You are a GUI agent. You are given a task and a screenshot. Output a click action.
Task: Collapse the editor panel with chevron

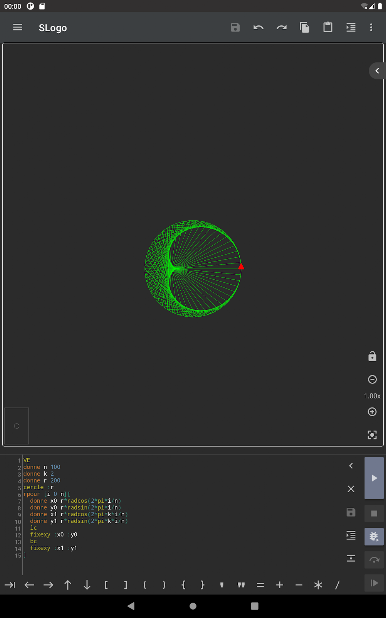pyautogui.click(x=351, y=465)
